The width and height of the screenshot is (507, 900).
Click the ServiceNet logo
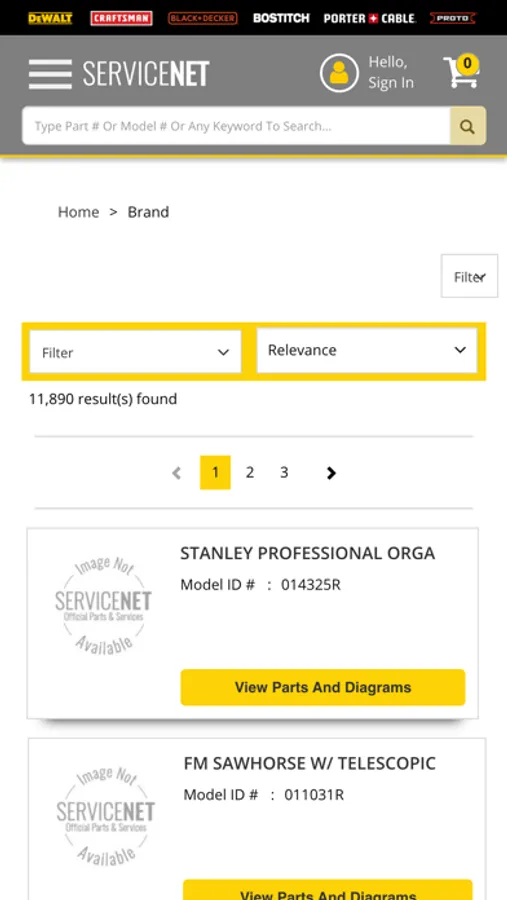click(146, 74)
